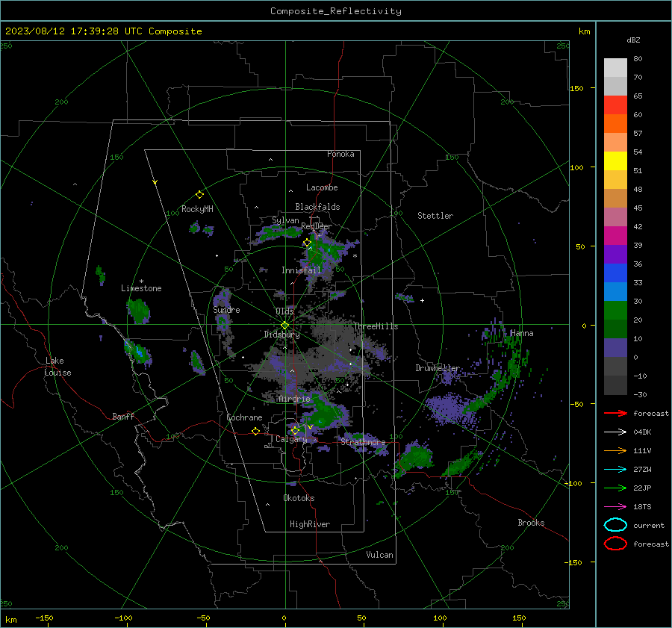Click the Lake Louise label
This screenshot has height=628, width=672.
(x=58, y=367)
